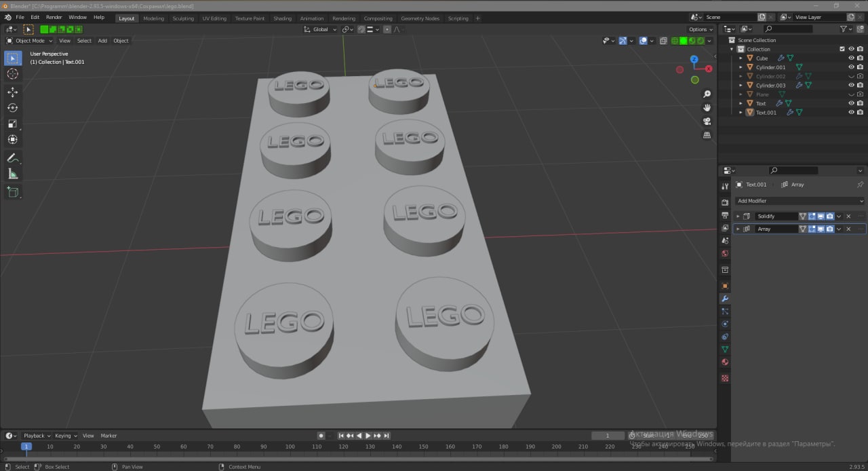Open the File menu
Viewport: 868px width, 471px height.
point(20,18)
